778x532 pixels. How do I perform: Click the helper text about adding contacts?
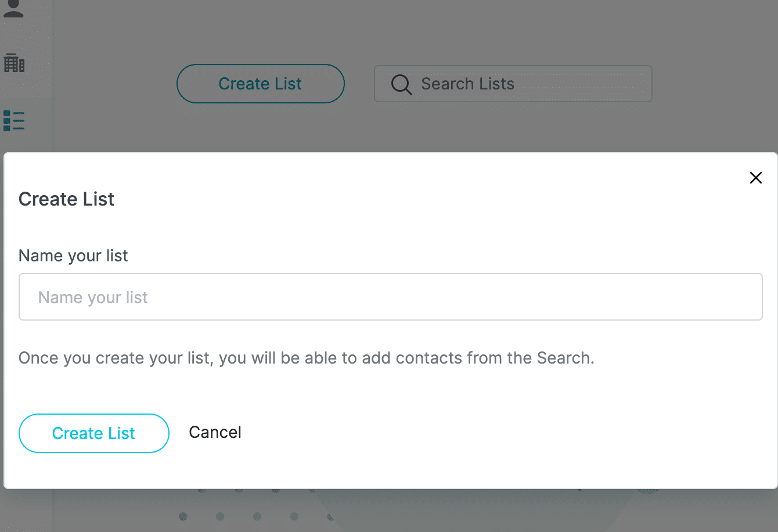(x=307, y=358)
